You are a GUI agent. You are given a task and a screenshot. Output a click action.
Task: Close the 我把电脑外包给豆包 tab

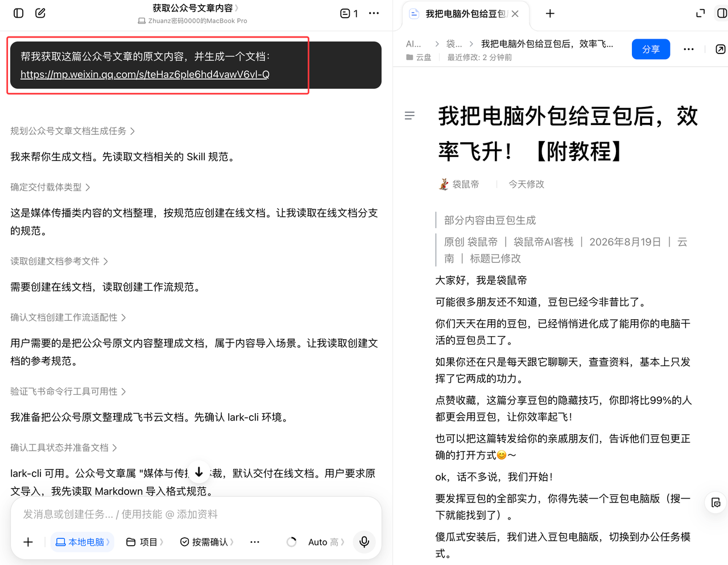[515, 14]
